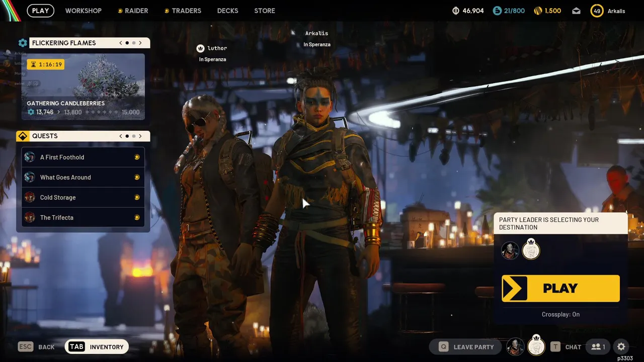The height and width of the screenshot is (362, 644).
Task: Click The Trifecta quest giver portrait
Action: point(30,218)
